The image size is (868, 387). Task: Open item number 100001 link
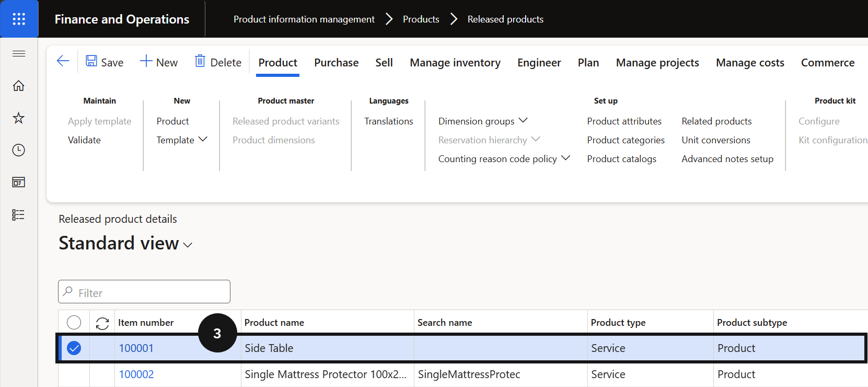pyautogui.click(x=136, y=348)
